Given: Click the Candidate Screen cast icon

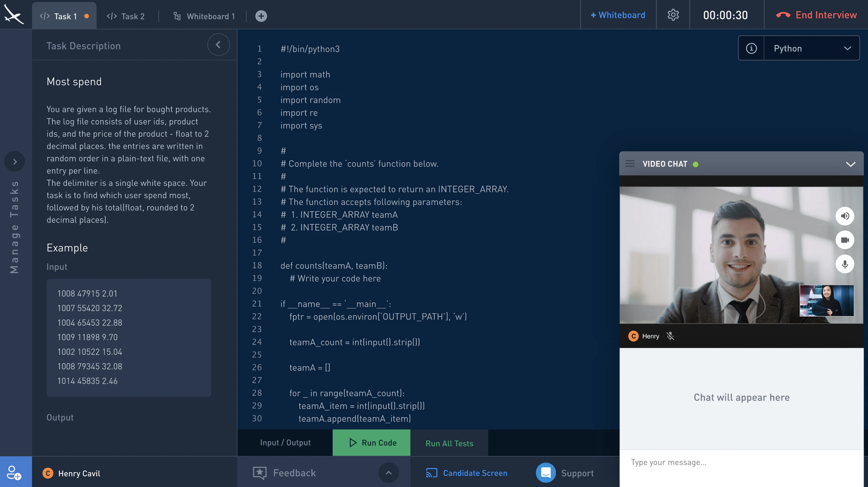Looking at the screenshot, I should tap(431, 473).
